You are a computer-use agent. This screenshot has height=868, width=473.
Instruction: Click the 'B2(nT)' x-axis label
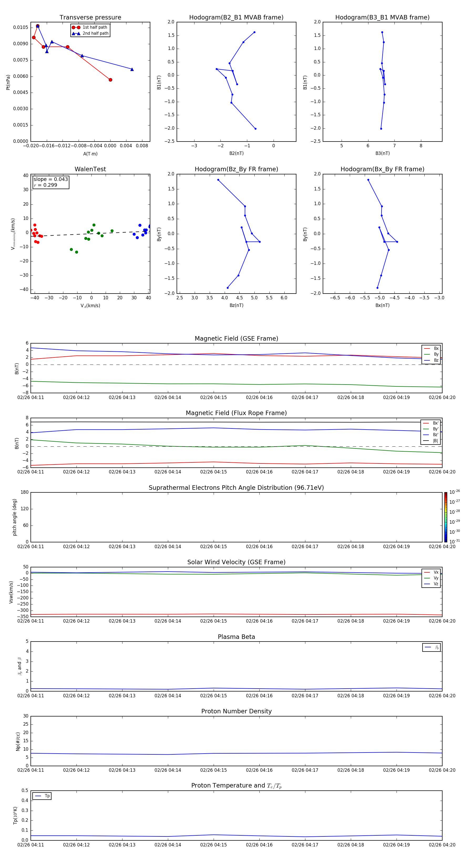point(236,153)
